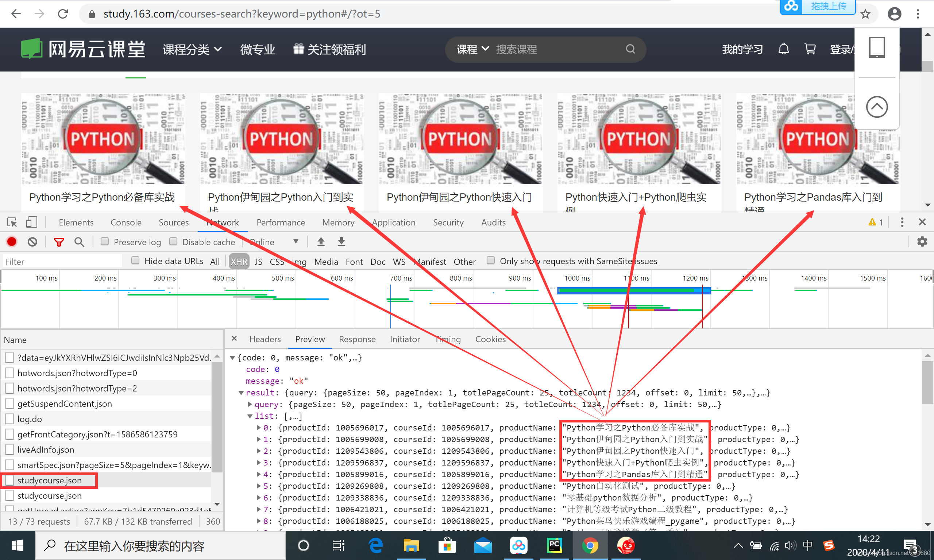Open DevTools network search magnifier
Image resolution: width=934 pixels, height=560 pixels.
pyautogui.click(x=79, y=242)
